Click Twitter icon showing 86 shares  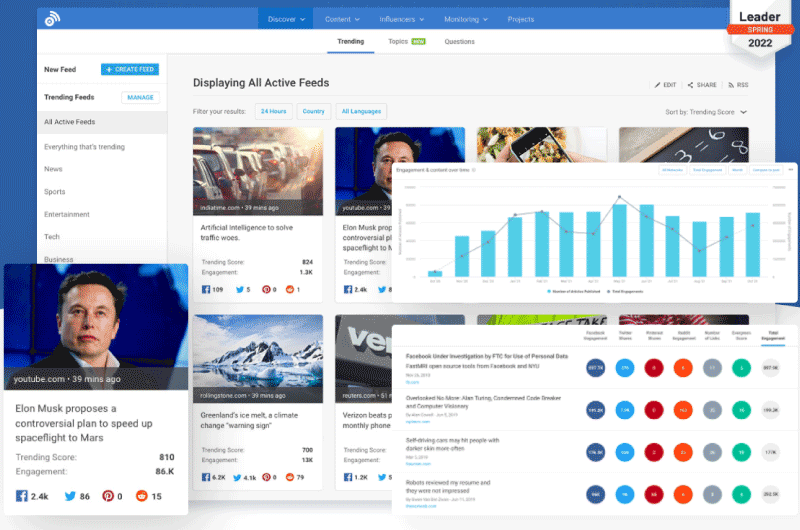point(70,496)
